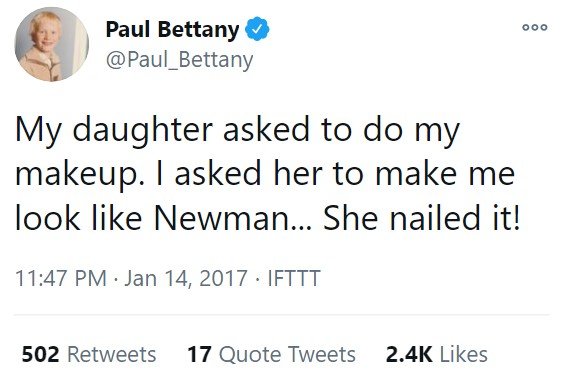The height and width of the screenshot is (377, 565).
Task: Open the three-dot more options menu
Action: [535, 27]
